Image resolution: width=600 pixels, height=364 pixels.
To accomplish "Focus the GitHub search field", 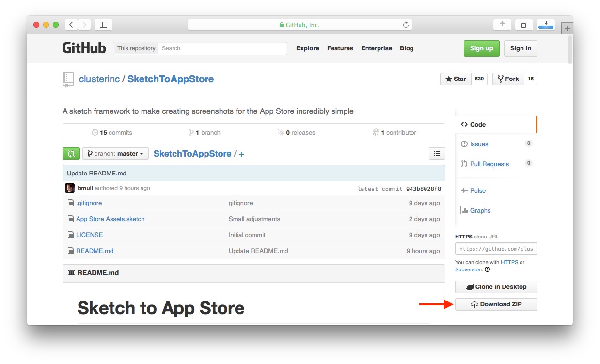I will pyautogui.click(x=223, y=48).
